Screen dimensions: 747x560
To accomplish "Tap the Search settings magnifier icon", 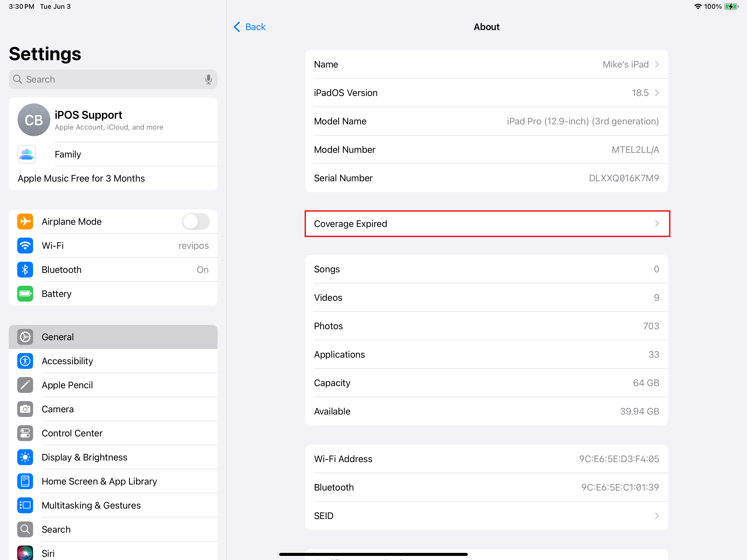I will coord(25,529).
